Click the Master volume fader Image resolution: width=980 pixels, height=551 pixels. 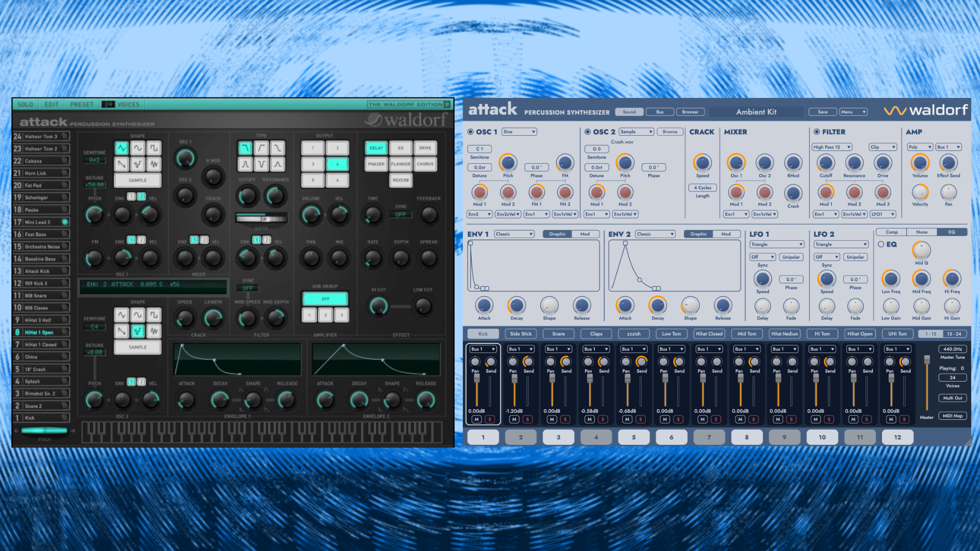[927, 360]
